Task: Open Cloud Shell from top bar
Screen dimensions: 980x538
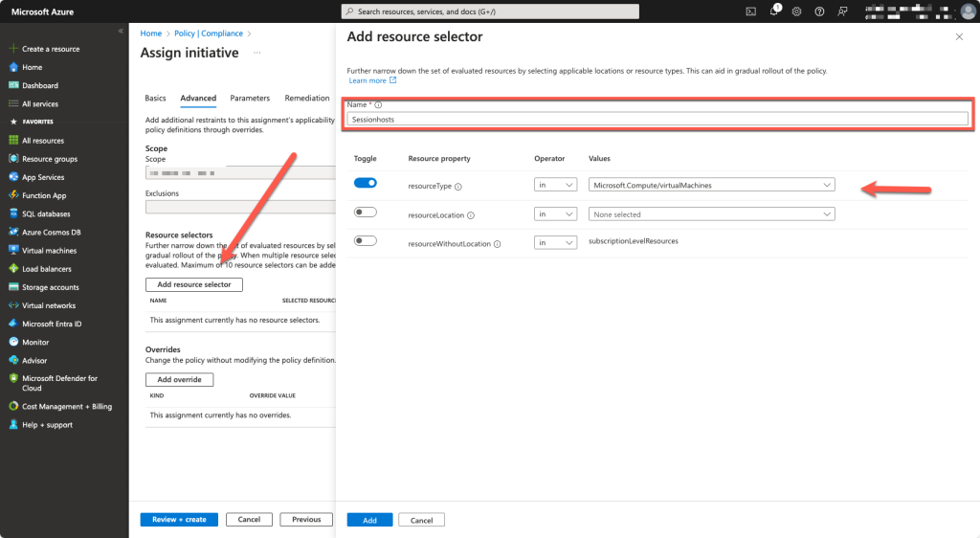Action: [x=750, y=11]
